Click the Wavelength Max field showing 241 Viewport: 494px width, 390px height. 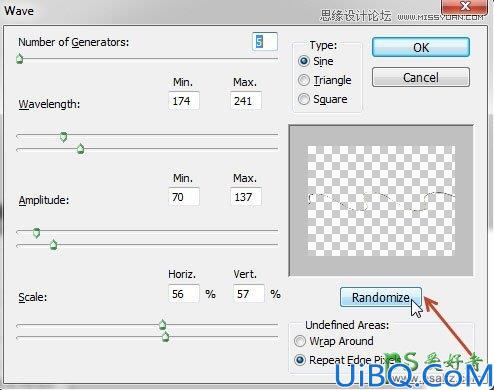point(246,101)
